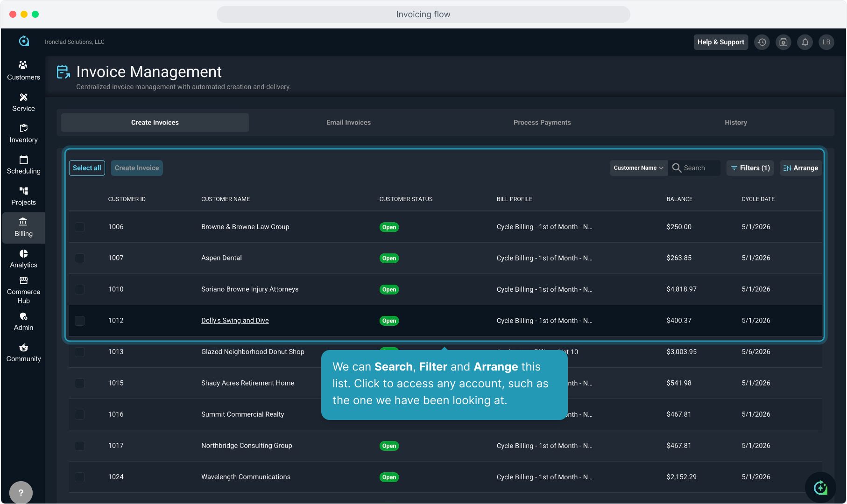Sort by the Cycle Date column header

[x=758, y=199]
